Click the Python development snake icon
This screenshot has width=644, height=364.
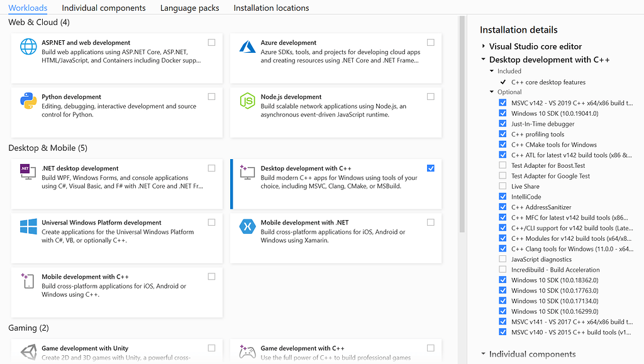[x=29, y=102]
